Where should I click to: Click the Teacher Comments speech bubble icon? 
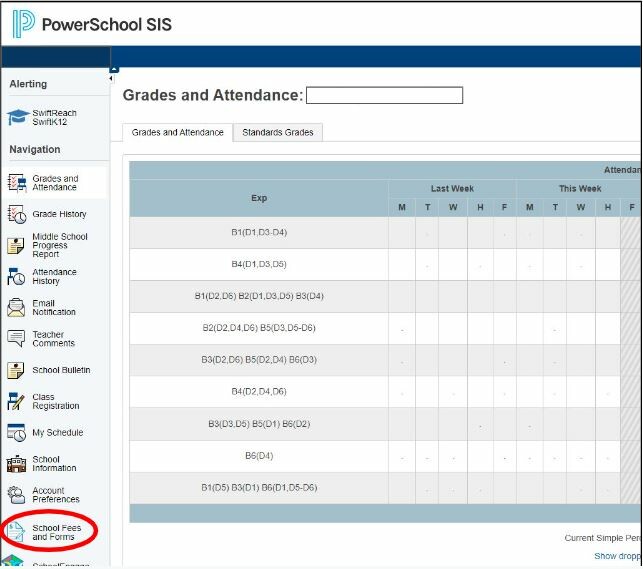point(16,339)
